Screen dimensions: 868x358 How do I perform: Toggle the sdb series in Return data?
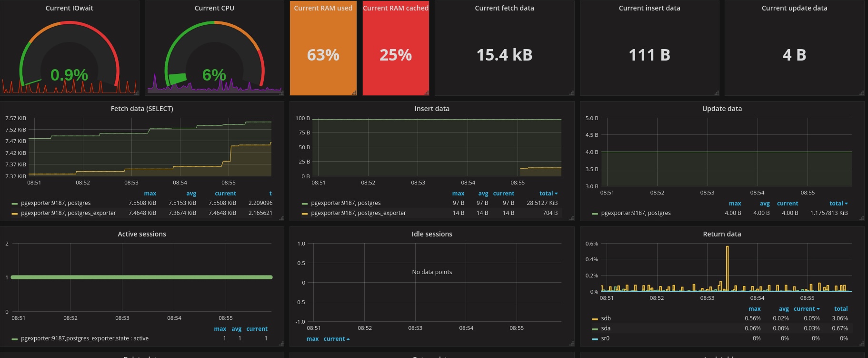tap(606, 318)
